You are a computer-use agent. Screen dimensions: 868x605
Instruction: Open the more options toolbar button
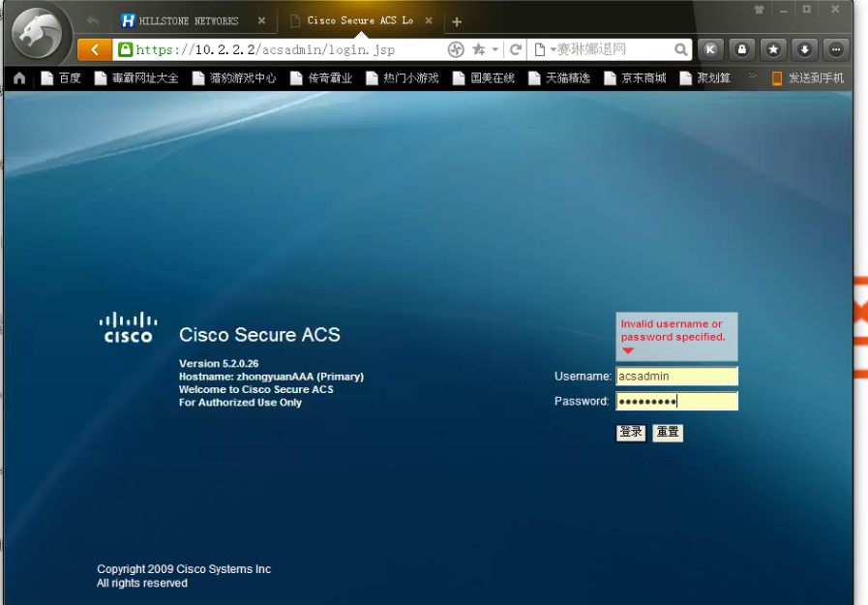pyautogui.click(x=836, y=49)
